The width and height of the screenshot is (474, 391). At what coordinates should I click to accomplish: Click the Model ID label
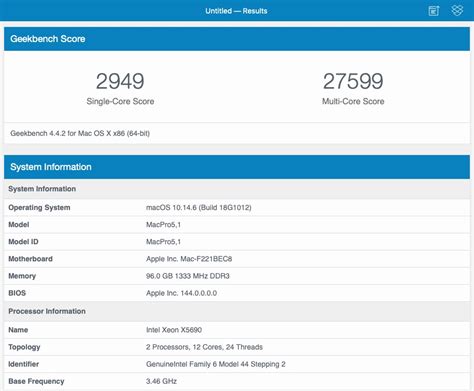point(23,242)
